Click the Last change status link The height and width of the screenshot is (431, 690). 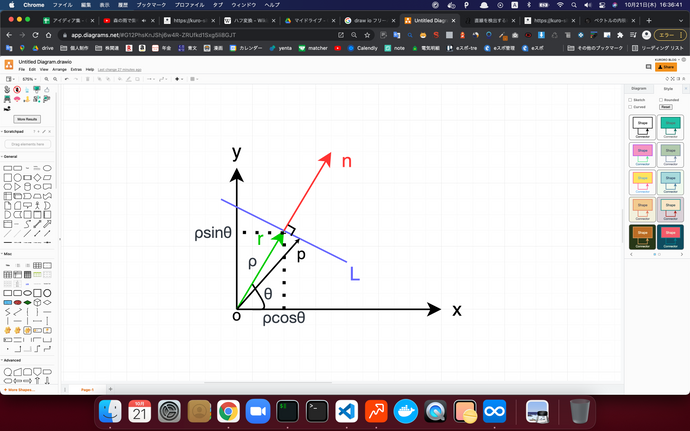[x=119, y=70]
